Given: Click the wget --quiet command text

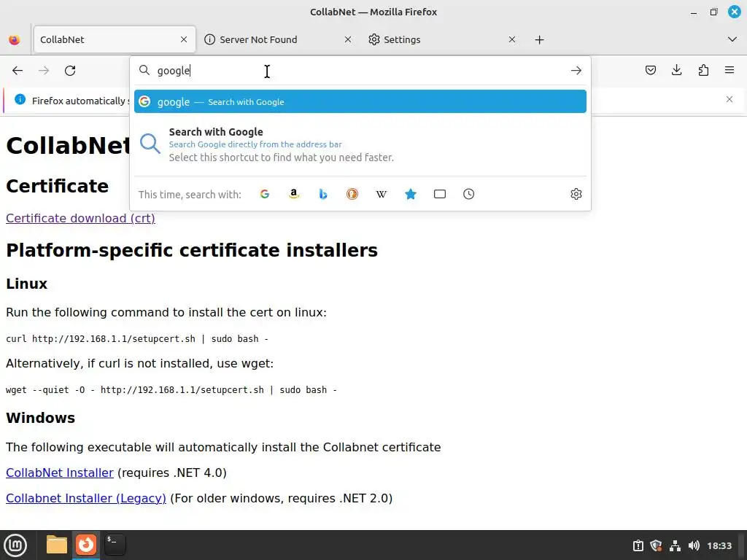Looking at the screenshot, I should [x=171, y=389].
